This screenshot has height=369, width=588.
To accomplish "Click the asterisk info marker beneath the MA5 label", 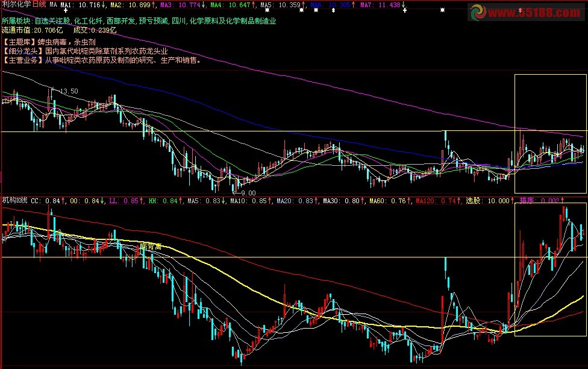I will coord(267,10).
